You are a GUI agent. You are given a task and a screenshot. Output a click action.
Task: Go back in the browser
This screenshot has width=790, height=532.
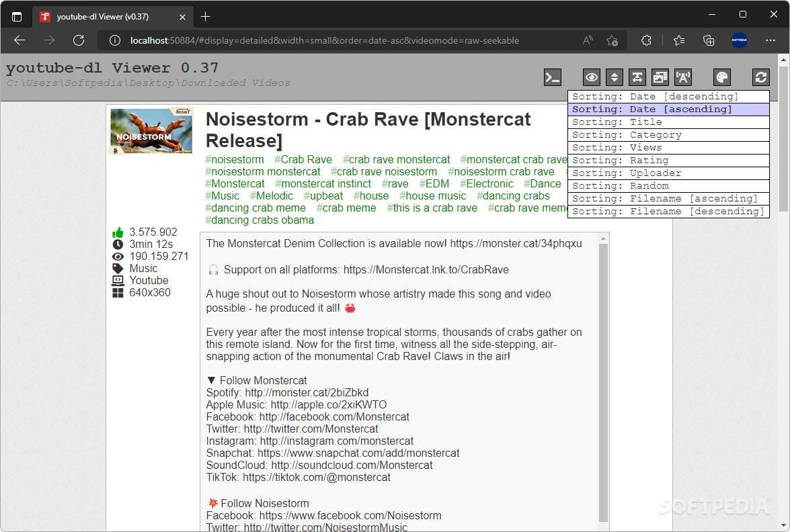point(19,40)
